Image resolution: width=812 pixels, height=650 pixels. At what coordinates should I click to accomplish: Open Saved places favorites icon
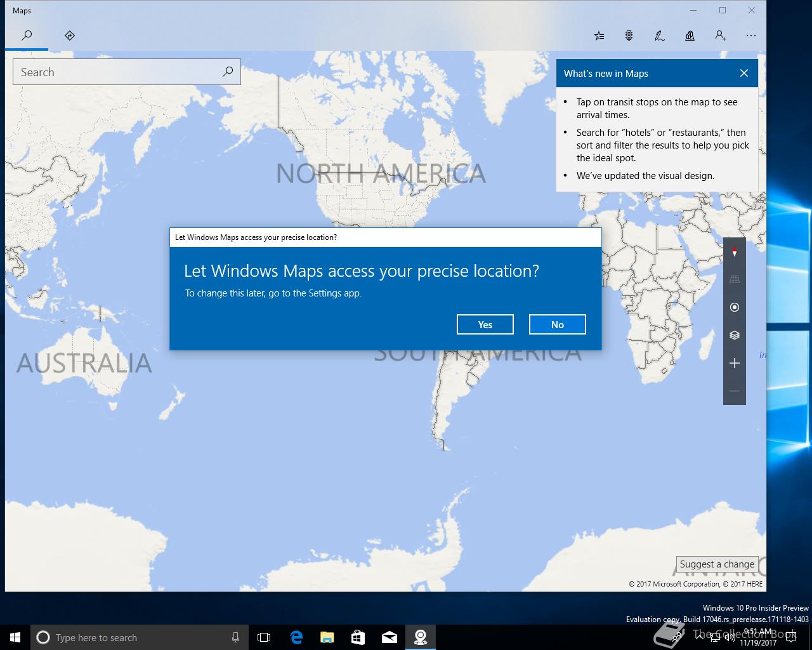599,36
